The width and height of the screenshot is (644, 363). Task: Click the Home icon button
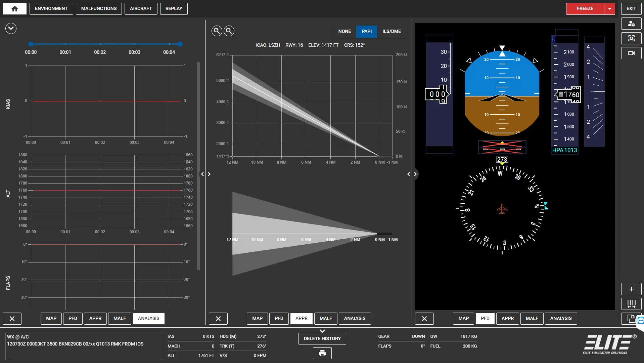tap(15, 9)
